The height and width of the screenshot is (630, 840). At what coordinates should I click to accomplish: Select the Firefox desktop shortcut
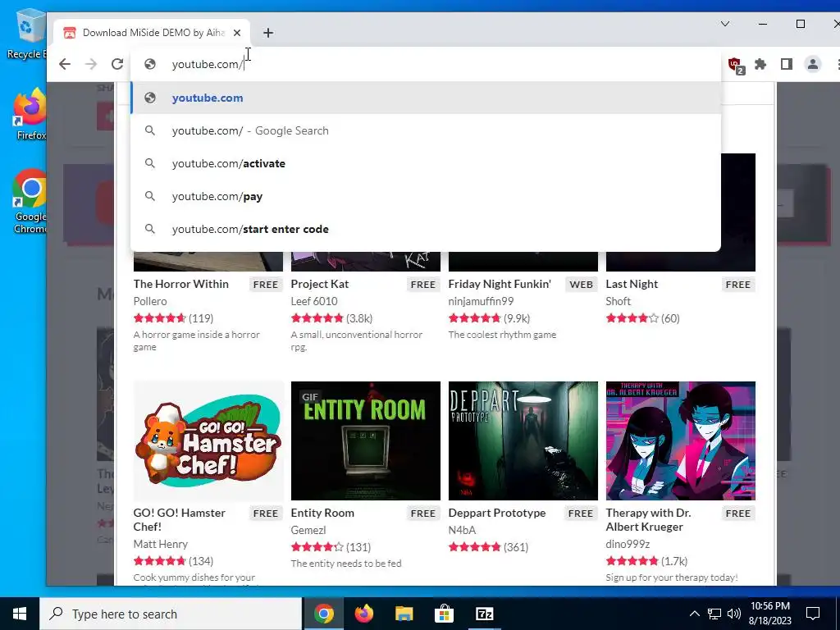[x=30, y=115]
